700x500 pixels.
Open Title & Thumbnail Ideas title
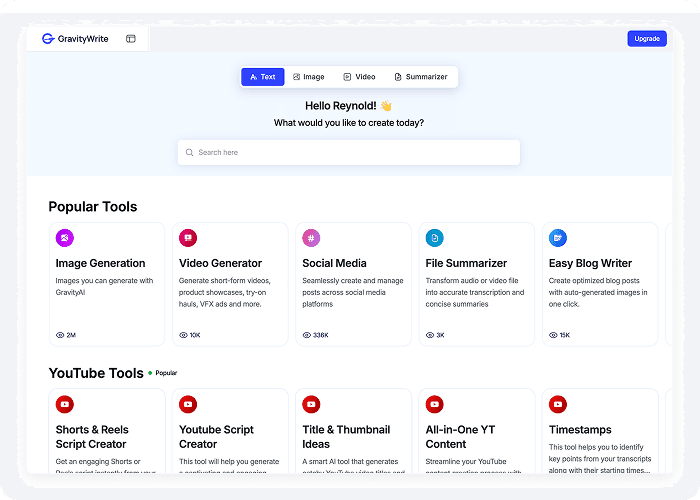[x=346, y=437]
